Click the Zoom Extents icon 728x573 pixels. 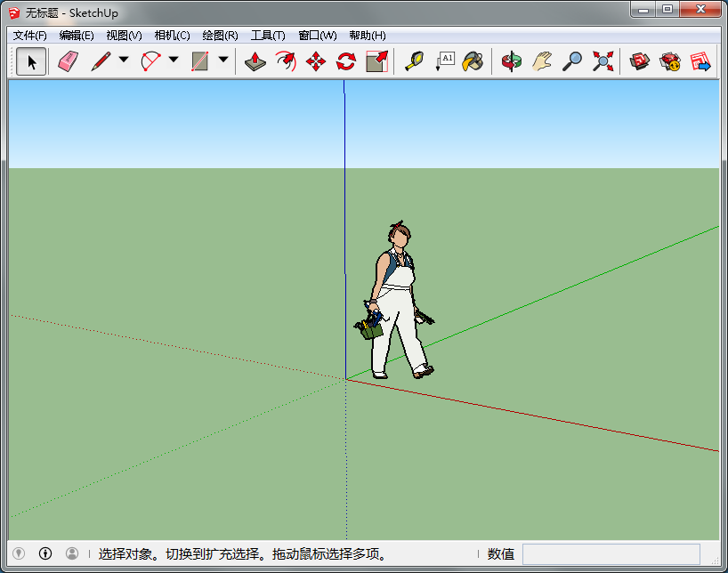coord(603,61)
